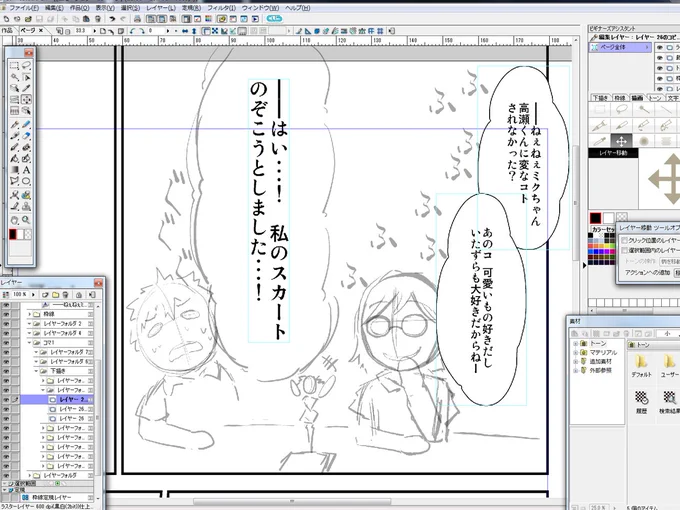Image resolution: width=680 pixels, height=510 pixels.
Task: Click the new layer icon in Layer panel
Action: [45, 294]
